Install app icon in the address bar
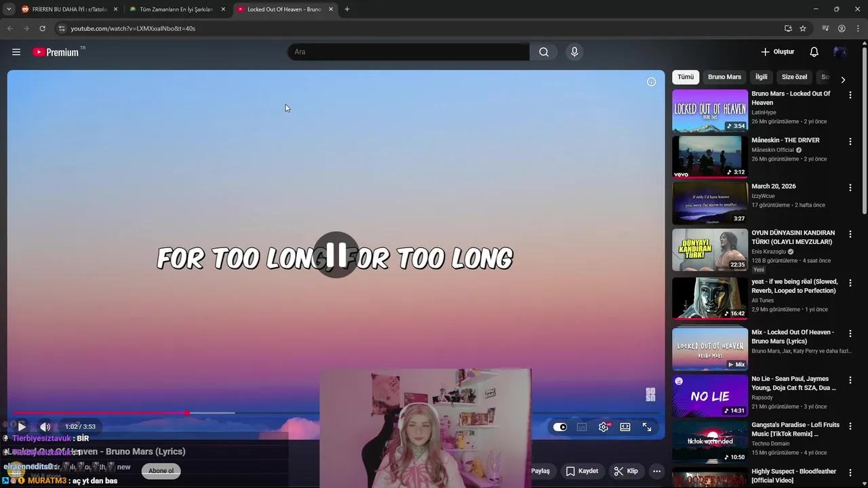The image size is (868, 488). (x=788, y=28)
